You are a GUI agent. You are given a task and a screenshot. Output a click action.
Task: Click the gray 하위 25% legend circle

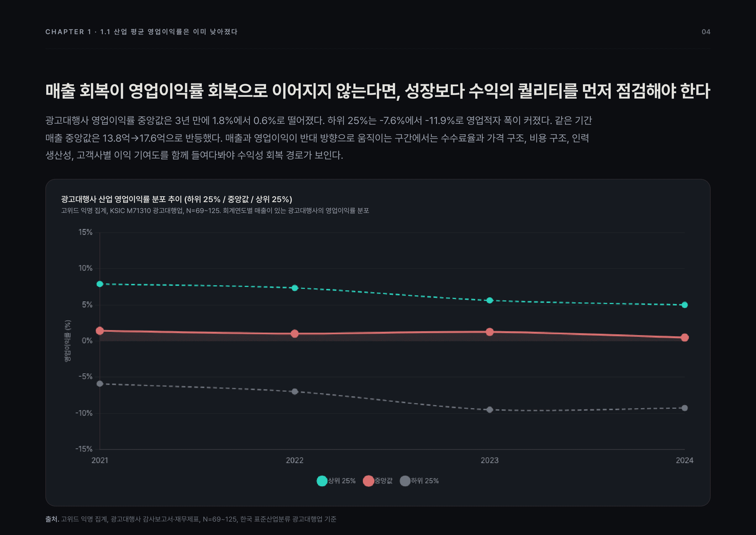point(405,481)
